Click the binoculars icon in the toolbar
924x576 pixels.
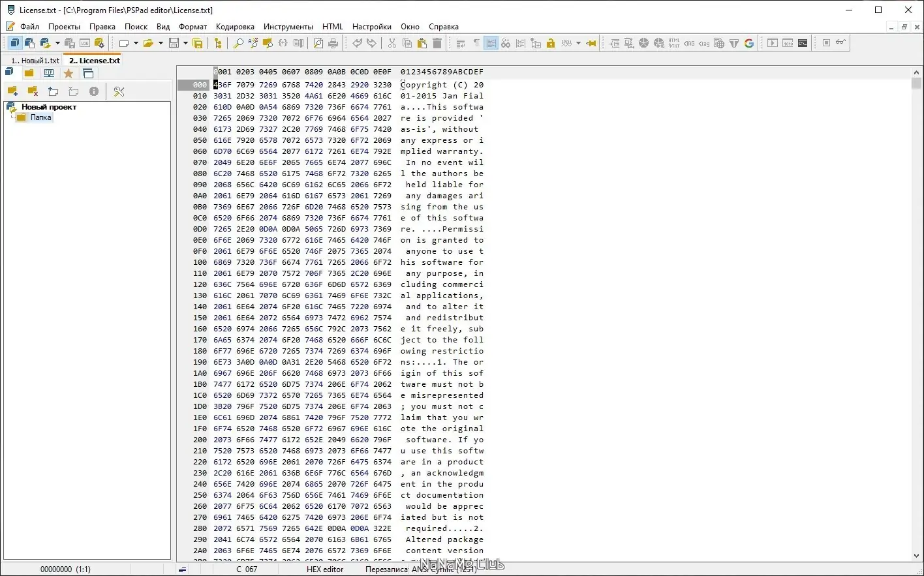[506, 43]
